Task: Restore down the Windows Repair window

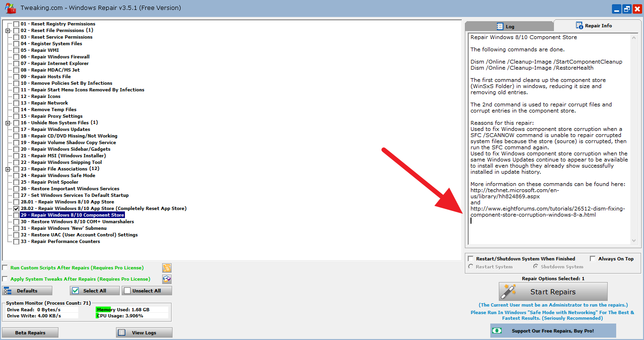Action: [x=627, y=9]
